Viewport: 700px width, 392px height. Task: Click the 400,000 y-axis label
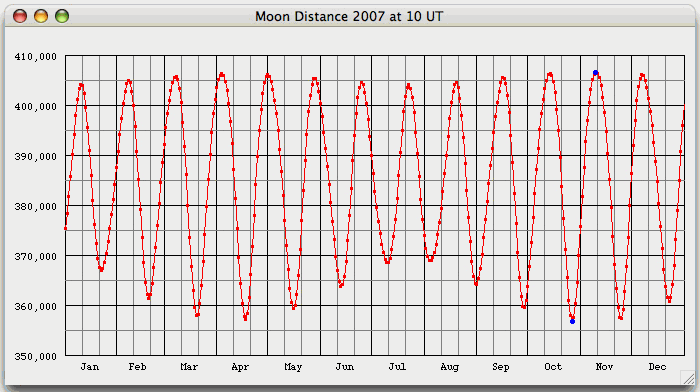point(36,107)
